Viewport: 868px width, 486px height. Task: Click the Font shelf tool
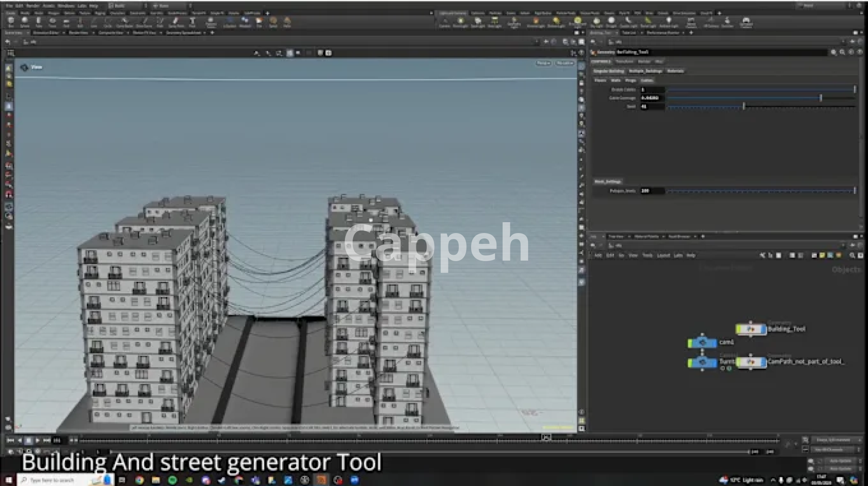coord(192,22)
